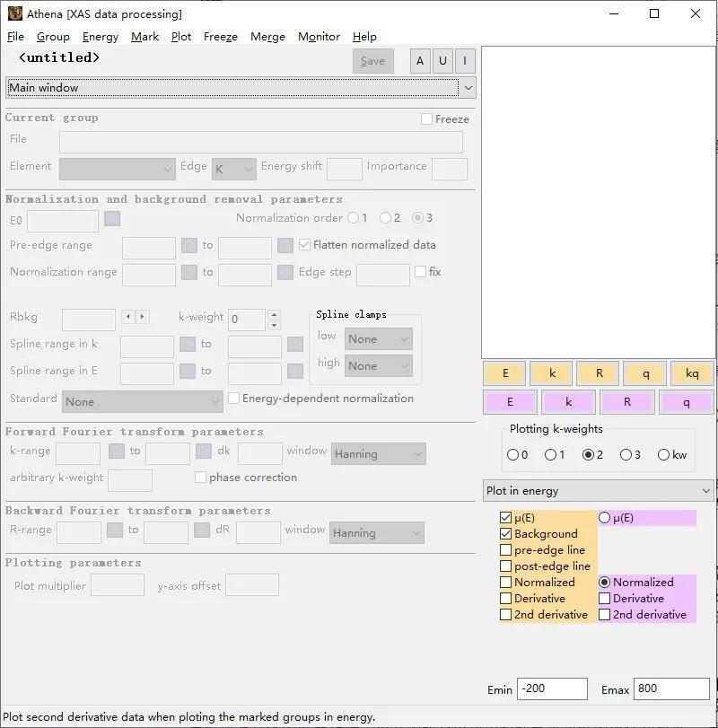Click the A mark-all button

click(419, 61)
